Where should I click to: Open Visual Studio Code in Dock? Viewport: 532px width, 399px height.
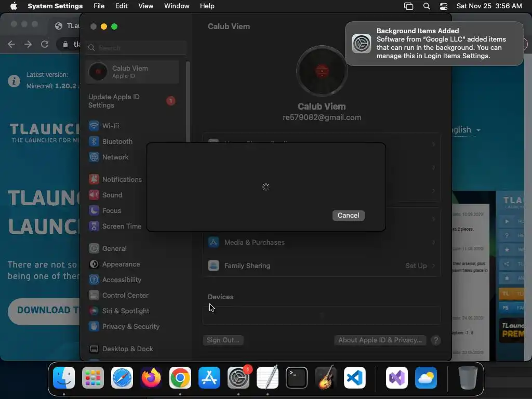(x=355, y=378)
